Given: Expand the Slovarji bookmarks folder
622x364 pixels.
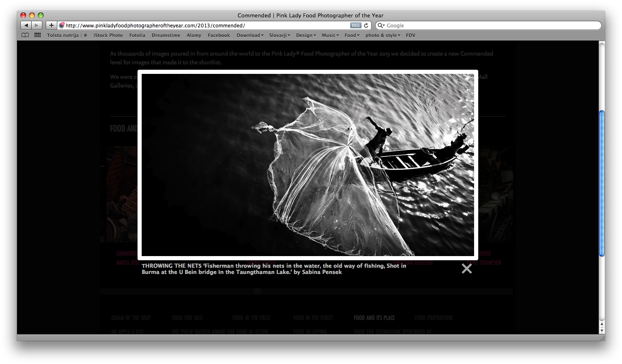Looking at the screenshot, I should pos(279,35).
